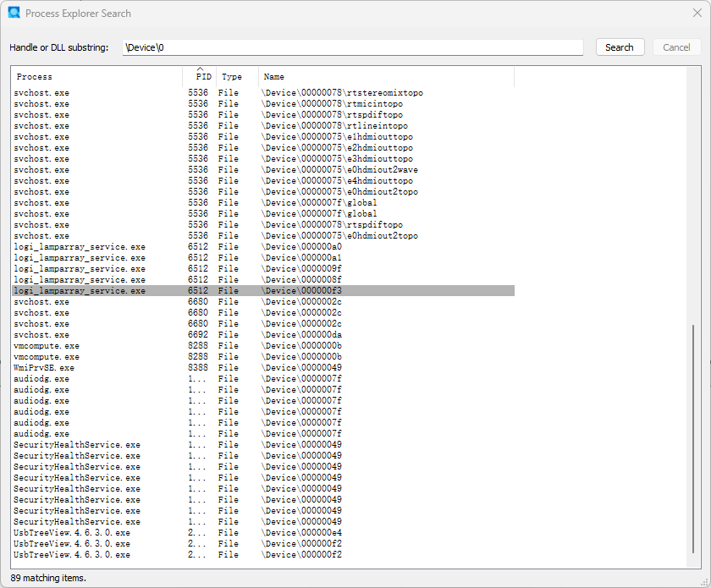Select the row ending in e1hdmiouttopo
711x588 pixels.
pyautogui.click(x=263, y=136)
